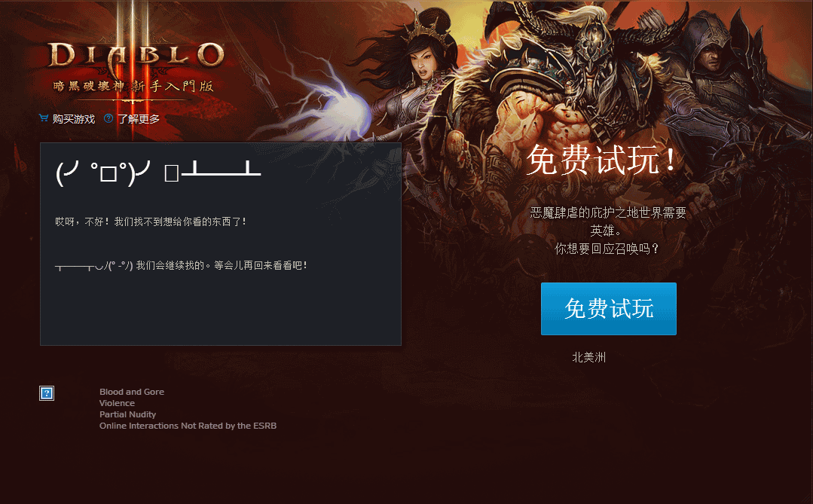This screenshot has height=504, width=813.
Task: Click the Partial Nudity descriptor
Action: [127, 414]
